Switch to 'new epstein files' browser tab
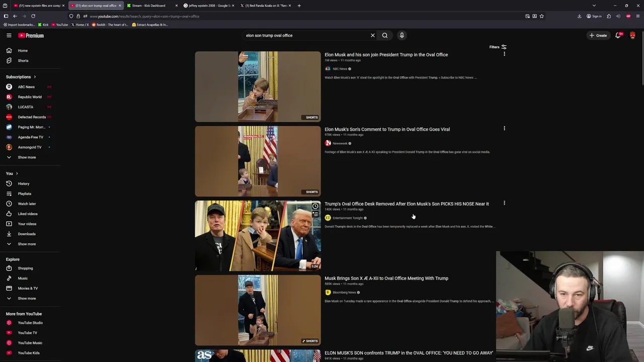The height and width of the screenshot is (362, 644). point(38,6)
